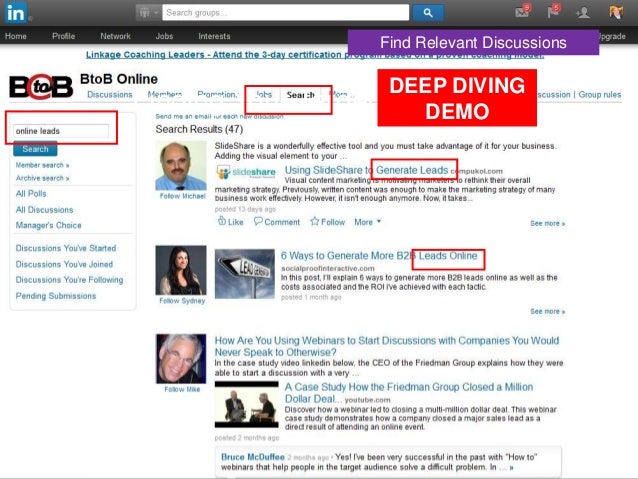Open the Profile menu item
The height and width of the screenshot is (479, 638).
pyautogui.click(x=63, y=36)
